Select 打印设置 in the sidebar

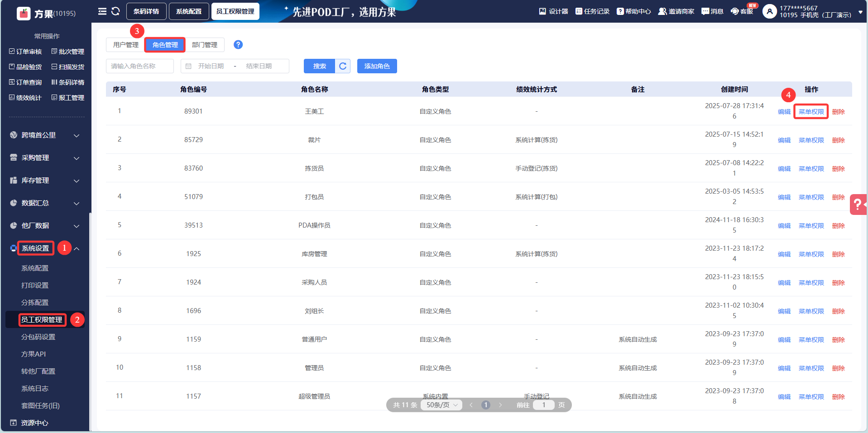click(35, 285)
